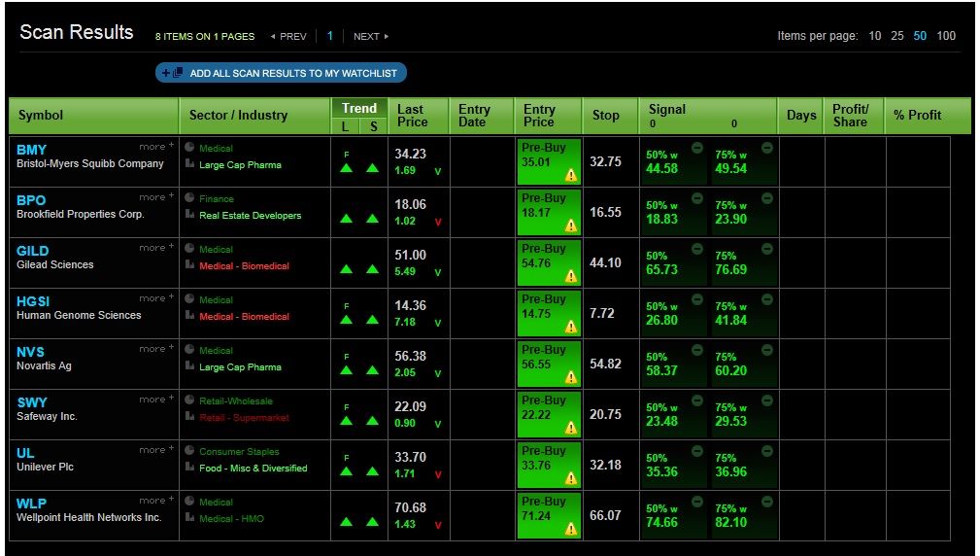Click the warning icon in SWY Pre-Buy cell

coord(571,428)
